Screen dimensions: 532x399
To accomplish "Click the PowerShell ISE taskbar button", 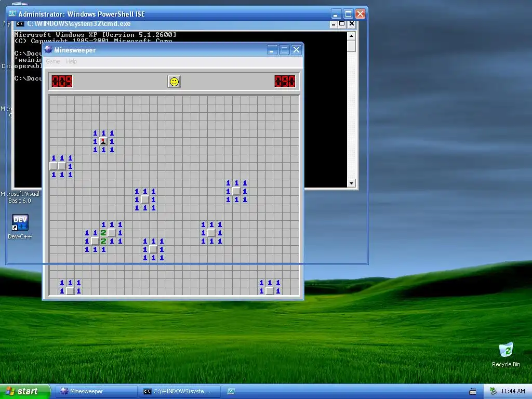I will tap(231, 391).
